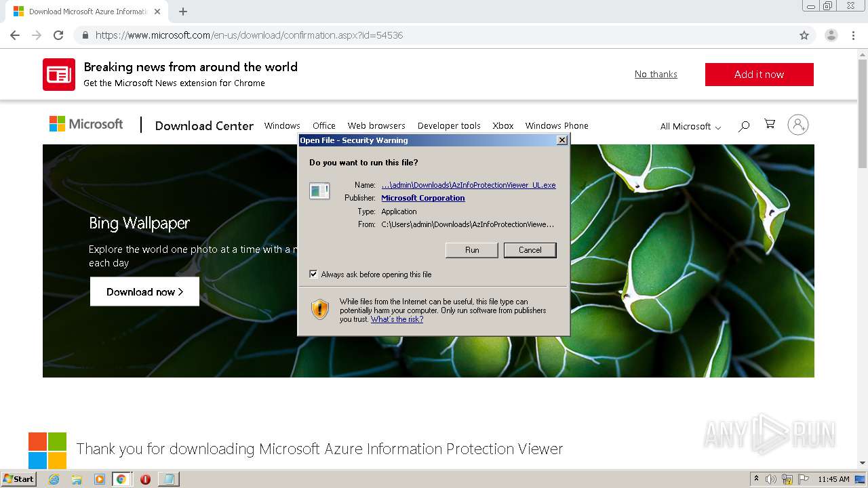This screenshot has width=868, height=488.
Task: Reload the current page
Action: tap(58, 35)
